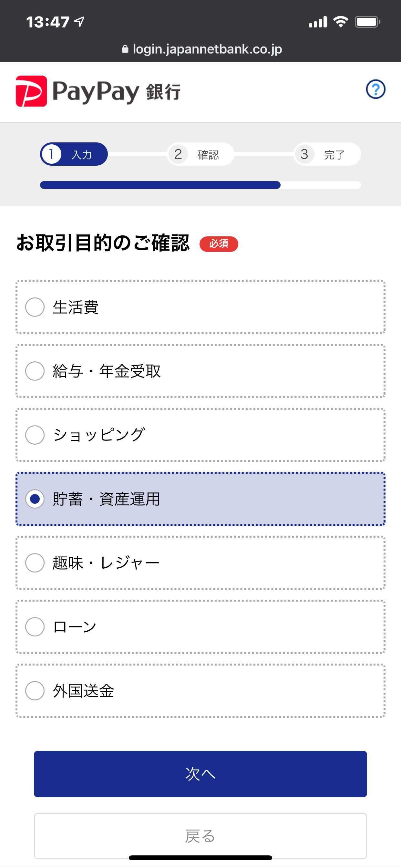Tap the blue progress bar

[160, 185]
